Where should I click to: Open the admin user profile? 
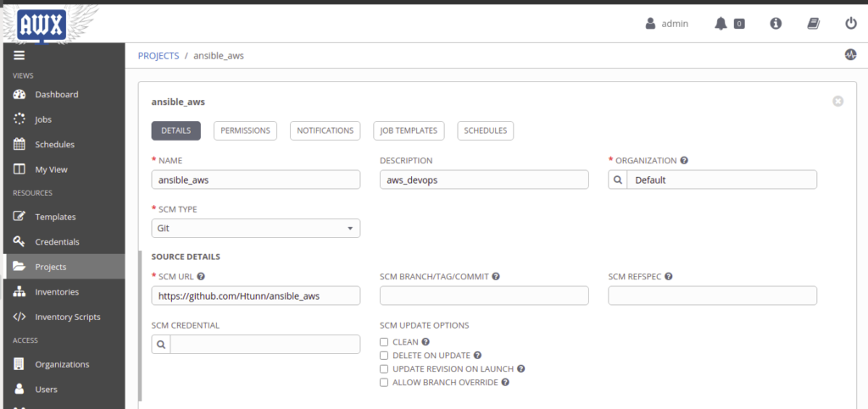tap(667, 24)
